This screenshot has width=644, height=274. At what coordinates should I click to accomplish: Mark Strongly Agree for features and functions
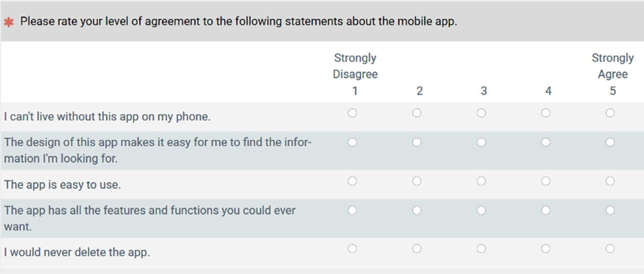coord(610,210)
